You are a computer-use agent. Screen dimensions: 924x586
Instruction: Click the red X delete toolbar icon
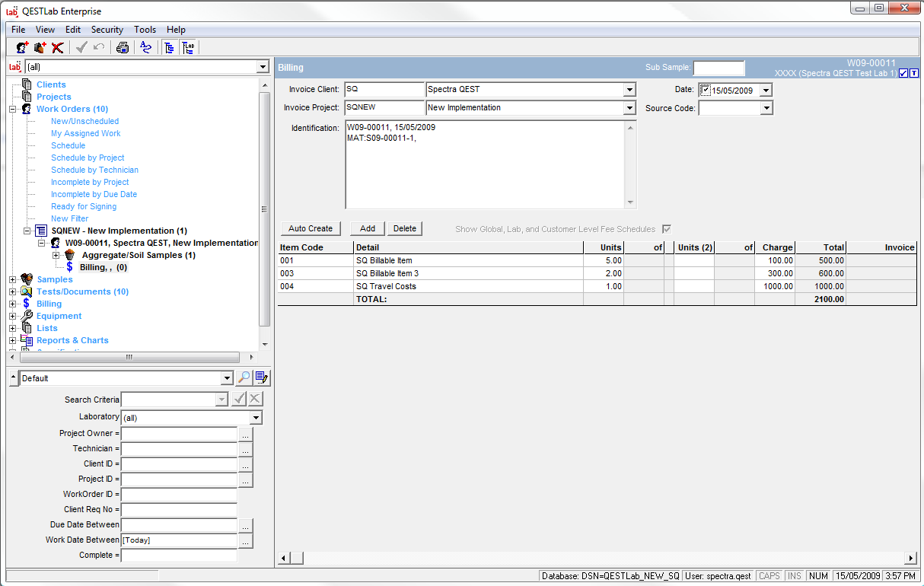click(58, 48)
